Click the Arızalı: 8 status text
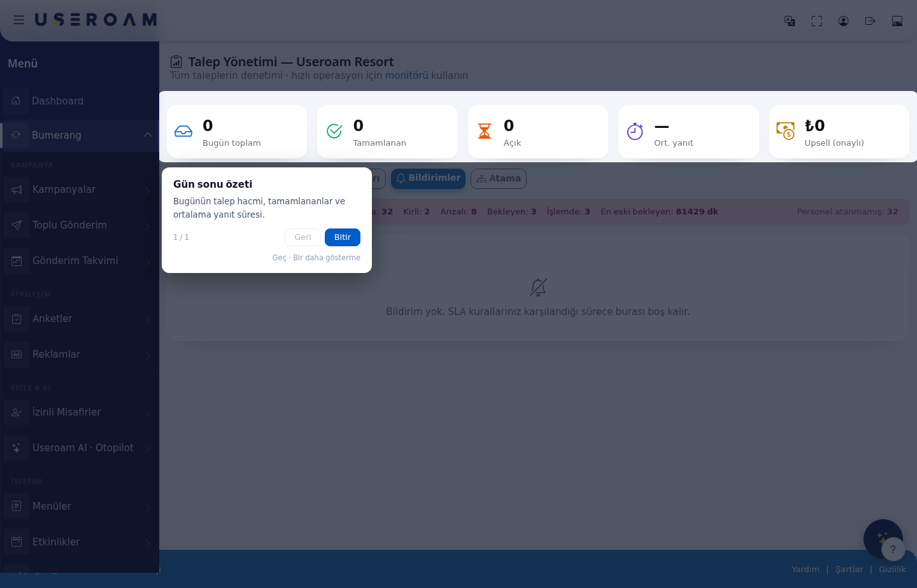Image resolution: width=917 pixels, height=588 pixels. point(458,212)
